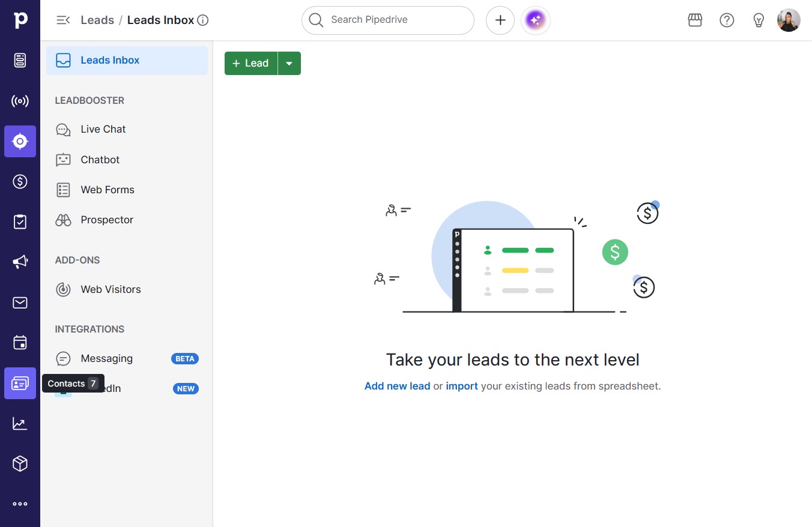Viewport: 812px width, 527px height.
Task: Open Products via the box icon
Action: click(x=20, y=463)
